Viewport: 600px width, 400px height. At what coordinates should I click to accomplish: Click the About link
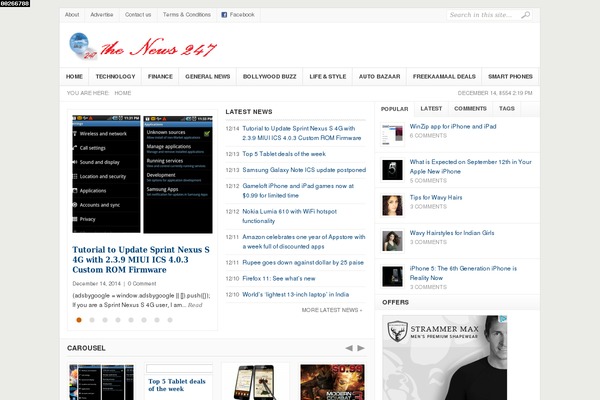point(72,15)
